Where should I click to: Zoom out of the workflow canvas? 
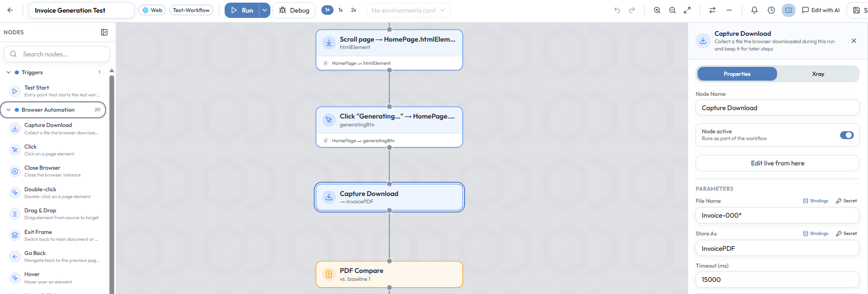tap(672, 10)
